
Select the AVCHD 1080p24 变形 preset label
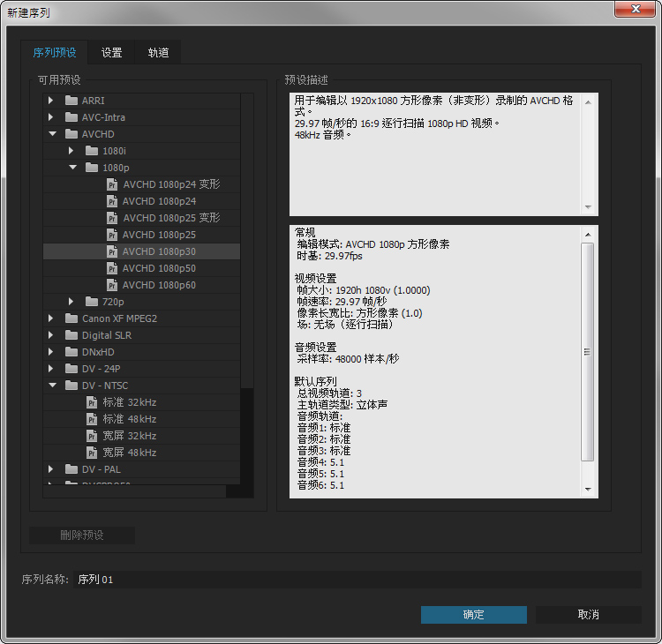(x=171, y=184)
